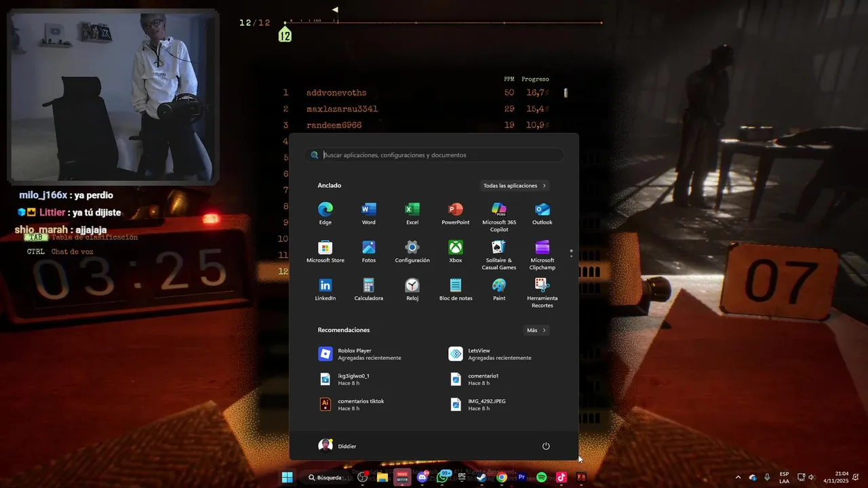Open Premiere Pro from the taskbar
This screenshot has width=868, height=488.
coord(521,477)
